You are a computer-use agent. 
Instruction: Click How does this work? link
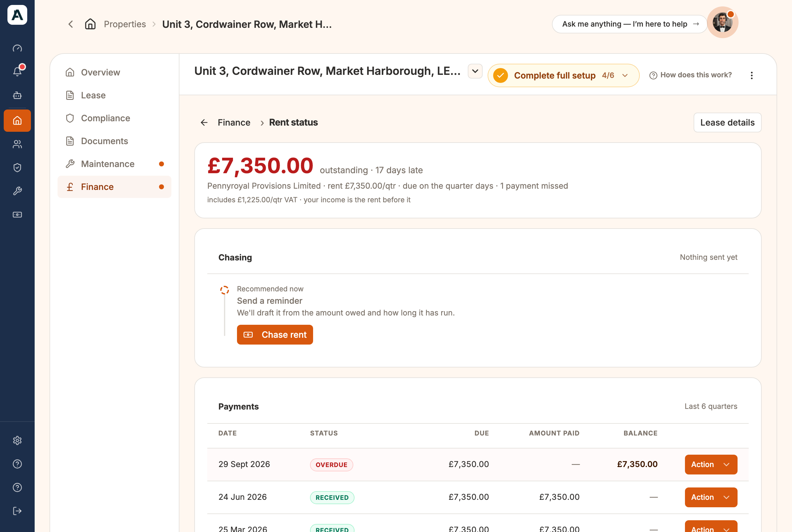(x=691, y=75)
